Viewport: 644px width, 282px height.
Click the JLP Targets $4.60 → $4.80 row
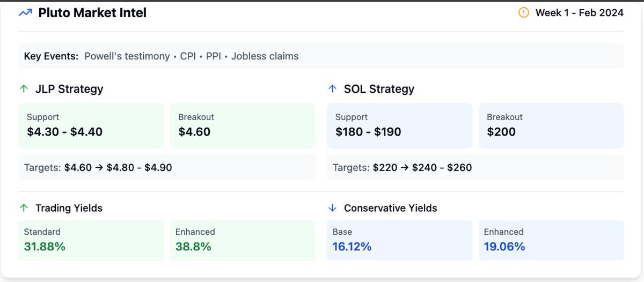tap(167, 167)
